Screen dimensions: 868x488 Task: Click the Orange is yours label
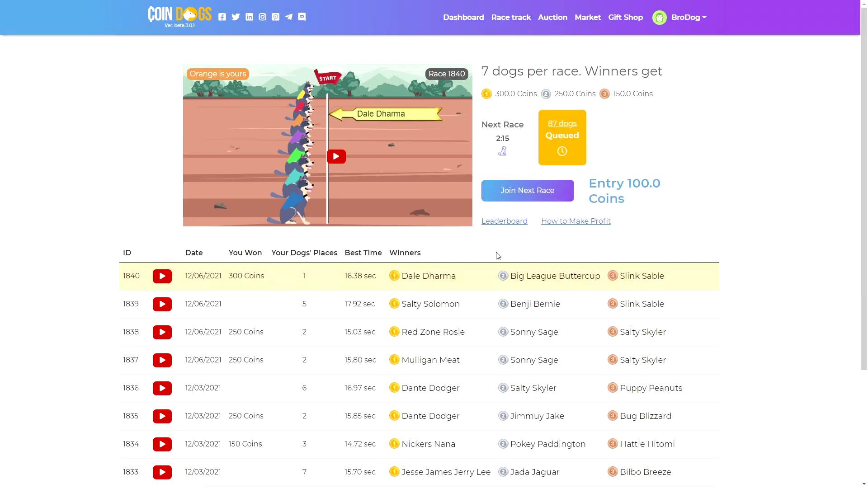(218, 74)
